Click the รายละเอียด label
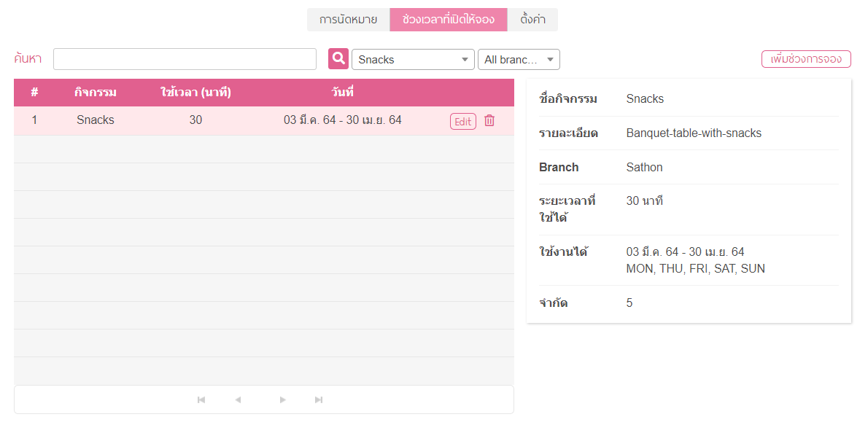Viewport: 868px width, 425px height. coord(568,133)
